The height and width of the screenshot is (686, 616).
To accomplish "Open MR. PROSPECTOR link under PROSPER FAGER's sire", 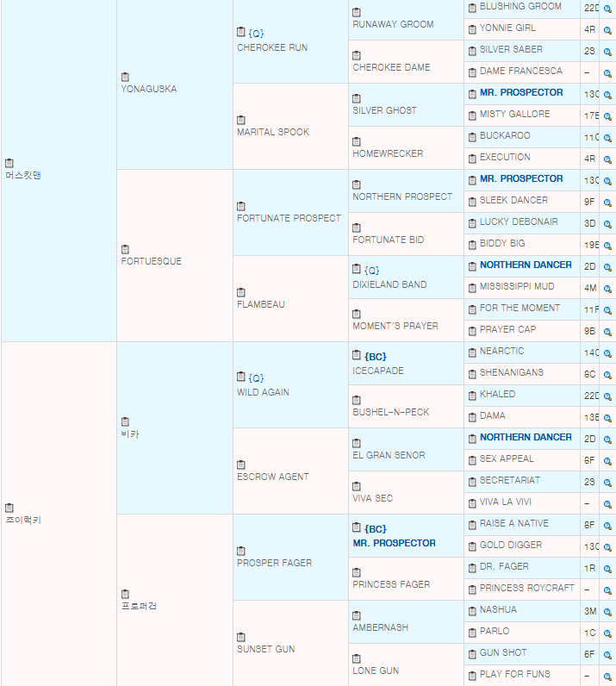I will click(x=394, y=543).
